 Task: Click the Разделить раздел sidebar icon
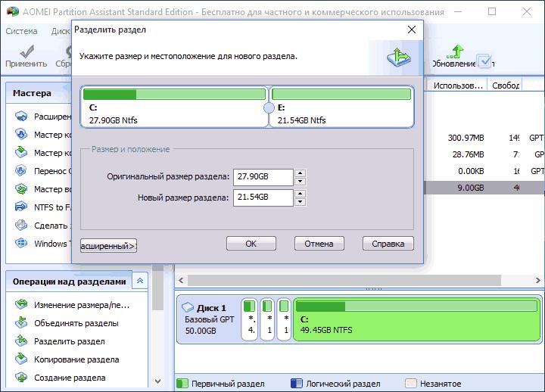[21, 341]
